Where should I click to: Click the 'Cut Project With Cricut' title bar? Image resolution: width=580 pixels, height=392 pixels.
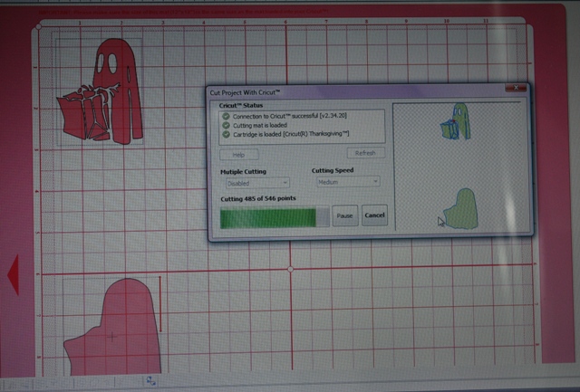click(355, 92)
